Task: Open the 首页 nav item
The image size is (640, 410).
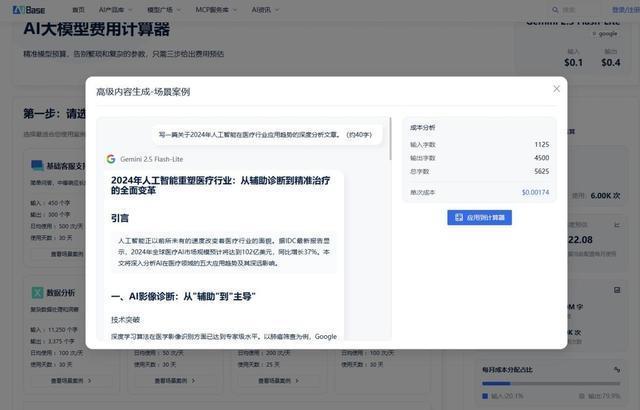Action: [78, 10]
